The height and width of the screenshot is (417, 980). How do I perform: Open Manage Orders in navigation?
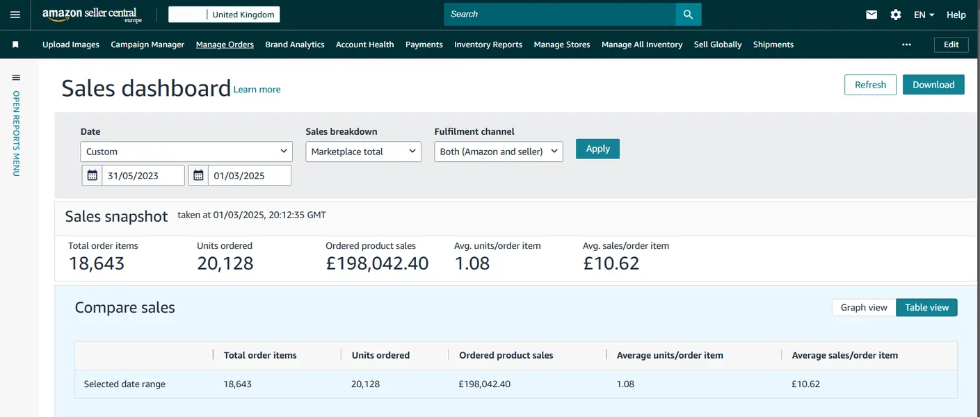(x=225, y=44)
